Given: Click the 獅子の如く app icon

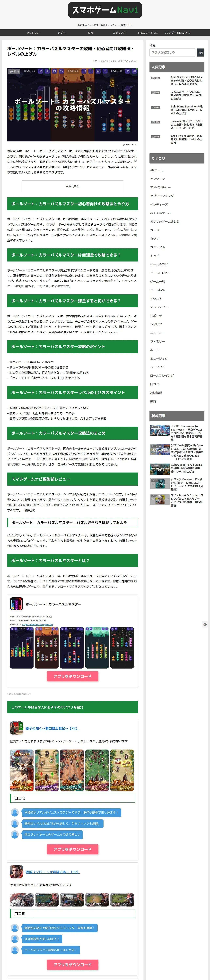Looking at the screenshot, I should pyautogui.click(x=16, y=728).
